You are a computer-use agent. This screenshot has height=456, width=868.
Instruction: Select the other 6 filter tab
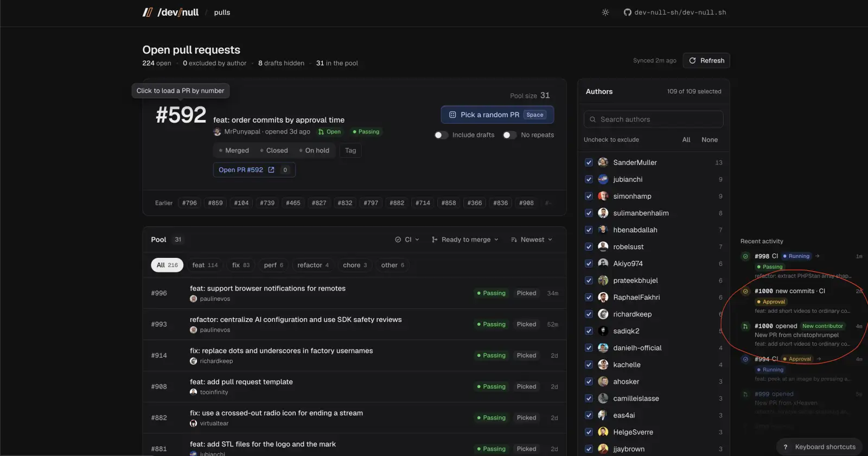[x=393, y=265]
